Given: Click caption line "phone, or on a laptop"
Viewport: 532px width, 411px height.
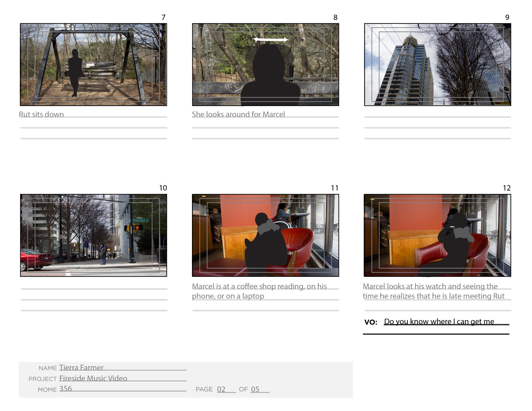Looking at the screenshot, I should 228,296.
